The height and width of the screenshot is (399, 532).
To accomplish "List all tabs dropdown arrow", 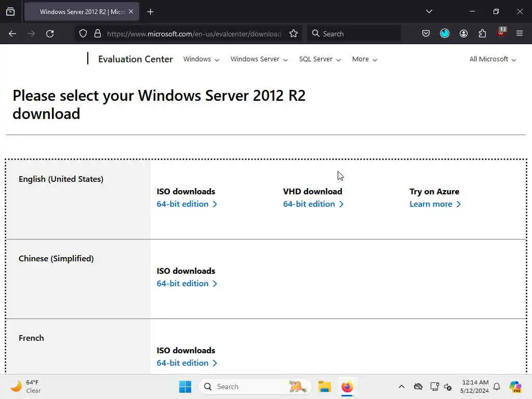I will [429, 11].
